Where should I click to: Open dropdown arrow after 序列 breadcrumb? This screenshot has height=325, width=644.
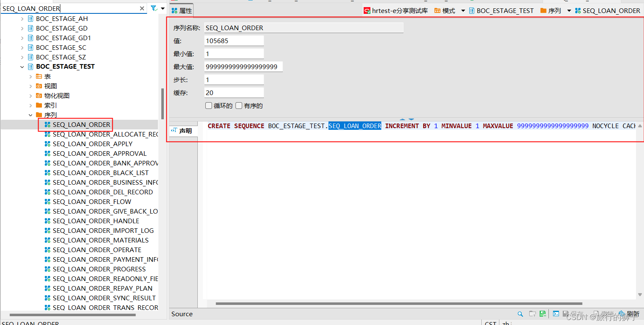(569, 10)
